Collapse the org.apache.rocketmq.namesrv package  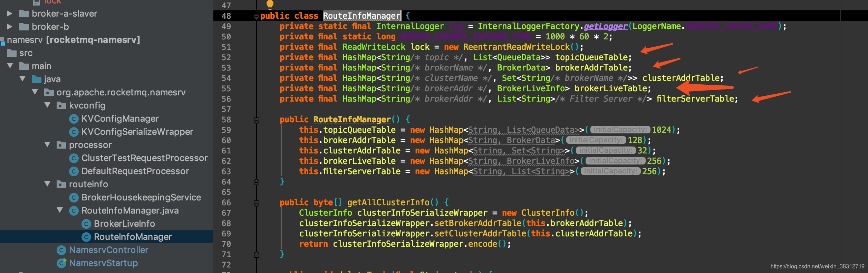pos(35,92)
